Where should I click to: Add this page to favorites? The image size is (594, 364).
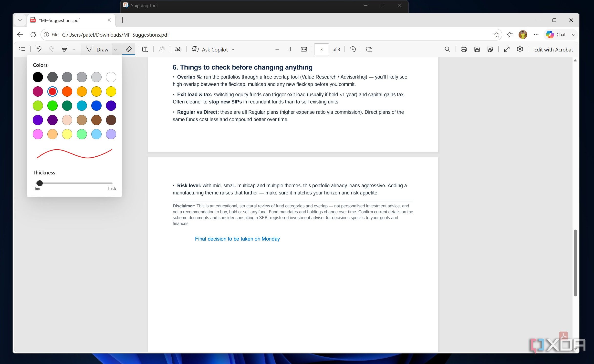[496, 35]
